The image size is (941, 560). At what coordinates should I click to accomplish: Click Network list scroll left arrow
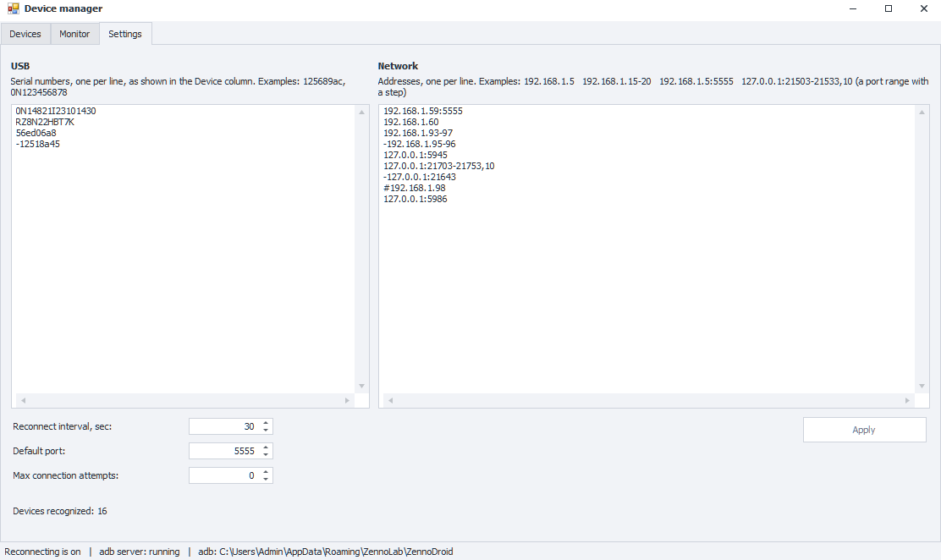(391, 400)
